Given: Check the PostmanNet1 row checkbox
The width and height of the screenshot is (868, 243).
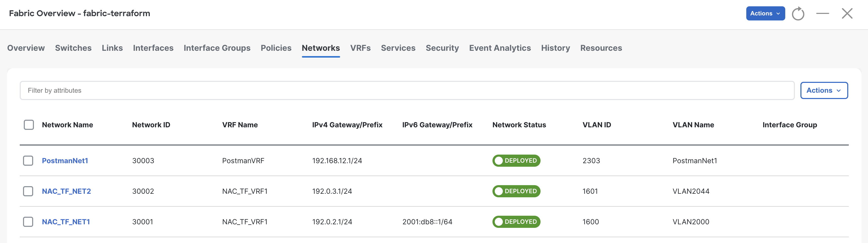Looking at the screenshot, I should (x=28, y=161).
